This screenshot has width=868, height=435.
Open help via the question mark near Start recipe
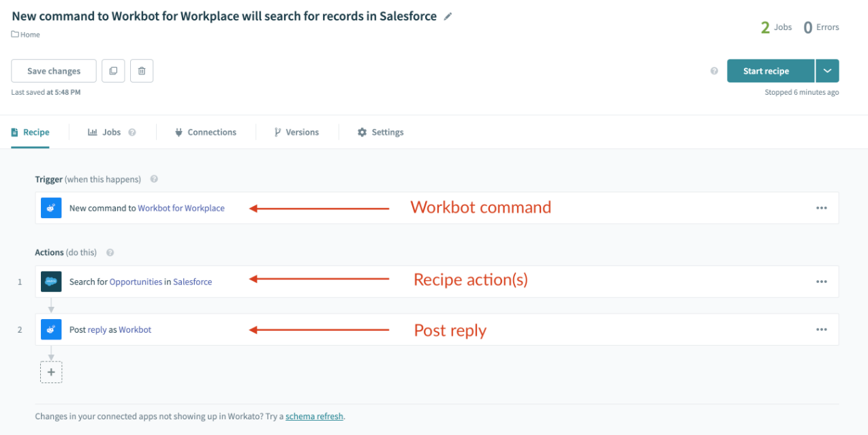[x=714, y=70]
